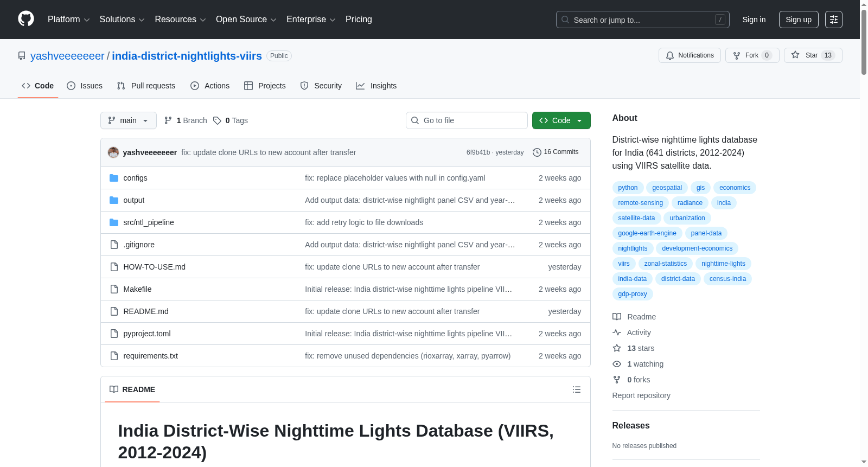Viewport: 868px width, 467px height.
Task: Open the README tab in file preview
Action: 132,389
